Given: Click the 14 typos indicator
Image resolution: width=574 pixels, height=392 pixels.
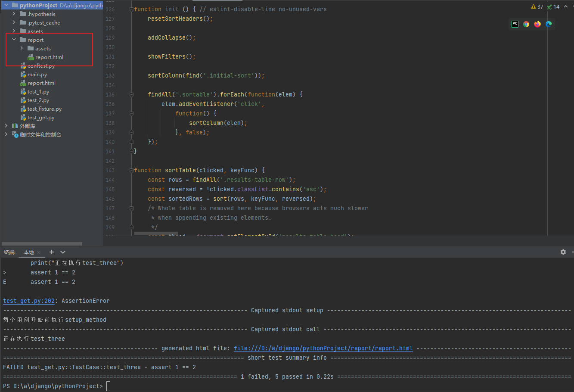Looking at the screenshot, I should click(x=553, y=6).
